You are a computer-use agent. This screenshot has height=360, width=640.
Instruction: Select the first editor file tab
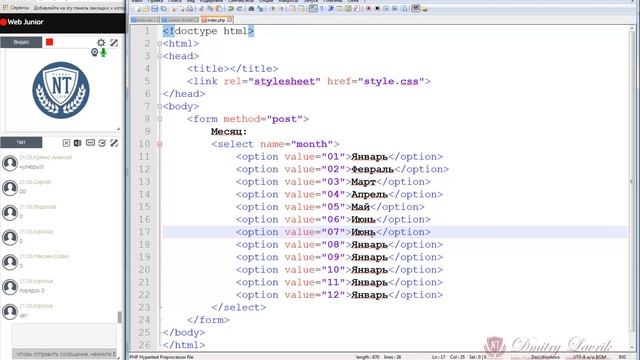[145, 20]
